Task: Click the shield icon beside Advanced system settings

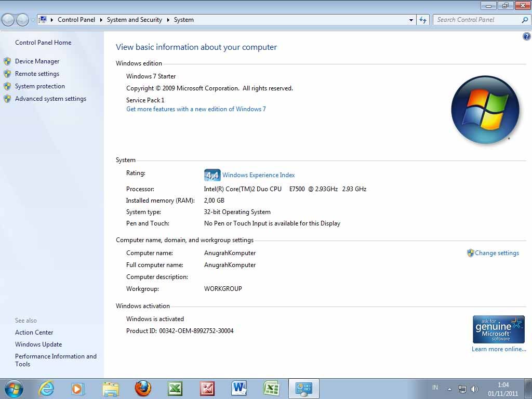Action: click(x=7, y=99)
